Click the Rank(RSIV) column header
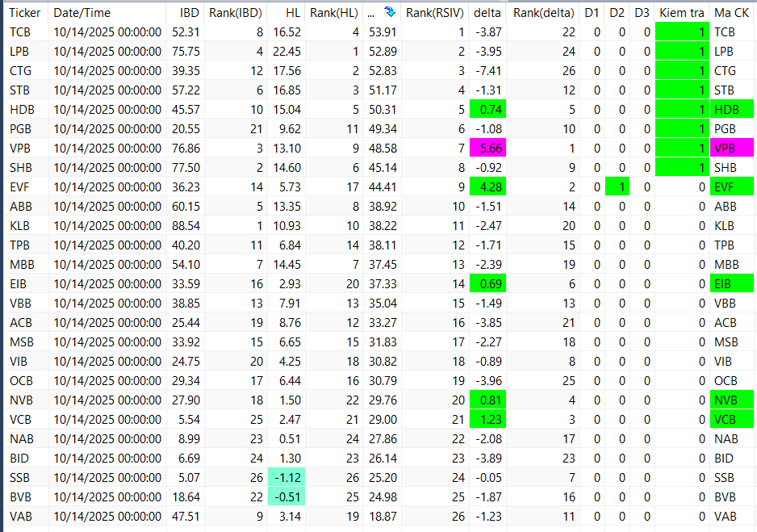 click(x=435, y=13)
